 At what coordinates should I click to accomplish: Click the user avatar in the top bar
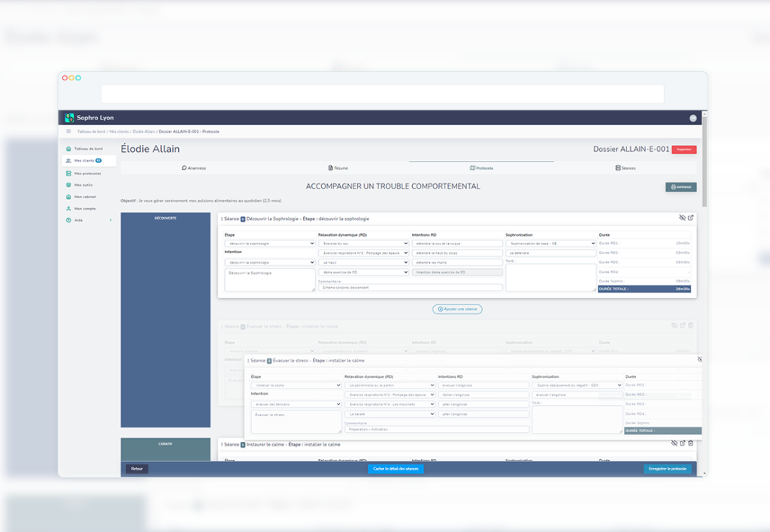[693, 118]
